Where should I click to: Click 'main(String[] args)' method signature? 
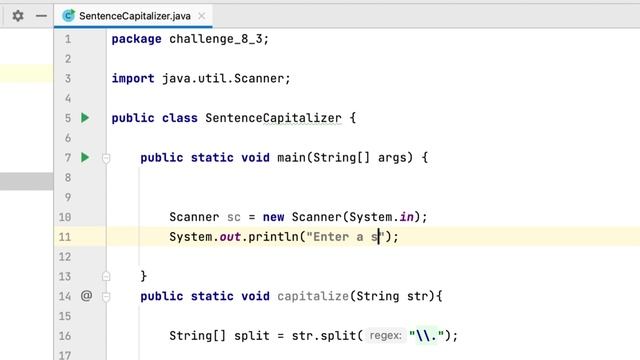tap(345, 158)
